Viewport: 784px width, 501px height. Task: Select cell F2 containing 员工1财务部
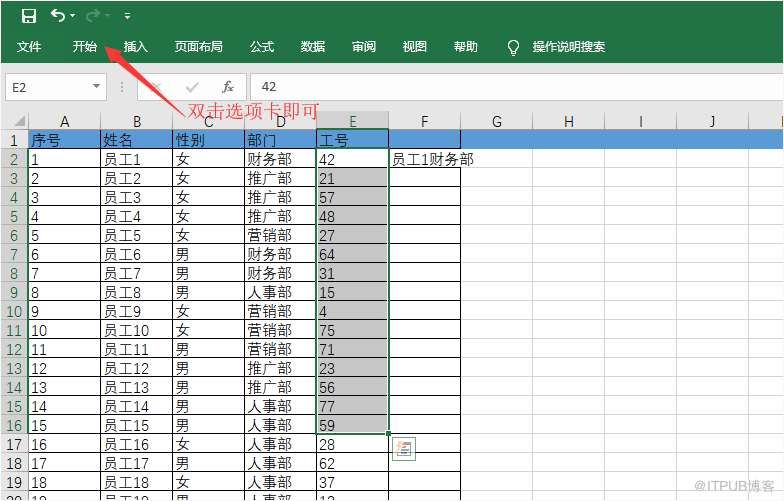coord(424,159)
